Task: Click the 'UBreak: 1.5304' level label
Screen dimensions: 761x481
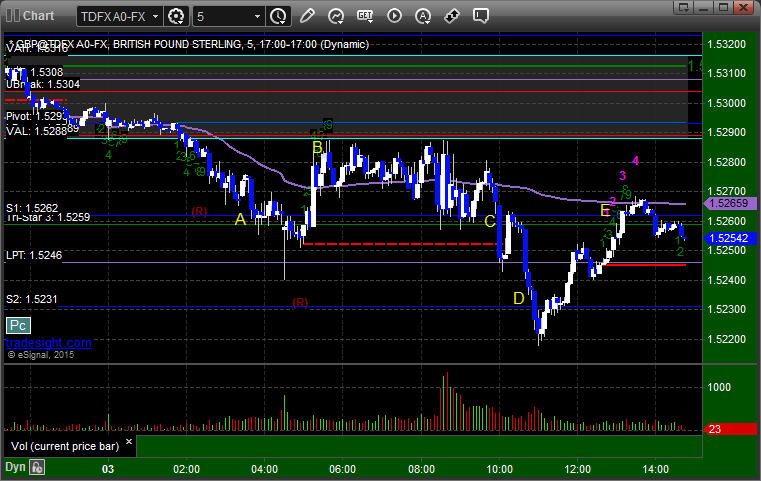Action: (43, 84)
